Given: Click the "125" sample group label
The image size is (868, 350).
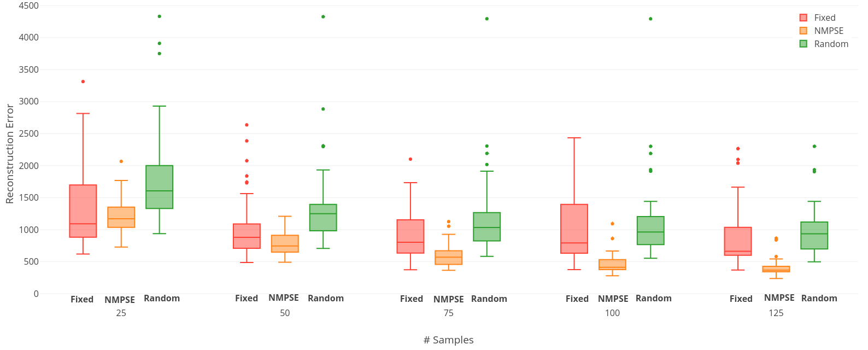Looking at the screenshot, I should (x=776, y=313).
